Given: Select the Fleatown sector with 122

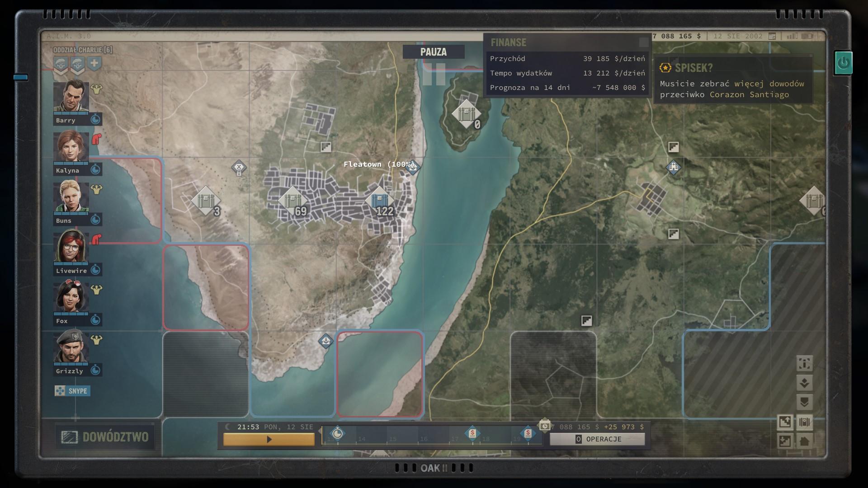Looking at the screenshot, I should coord(379,201).
